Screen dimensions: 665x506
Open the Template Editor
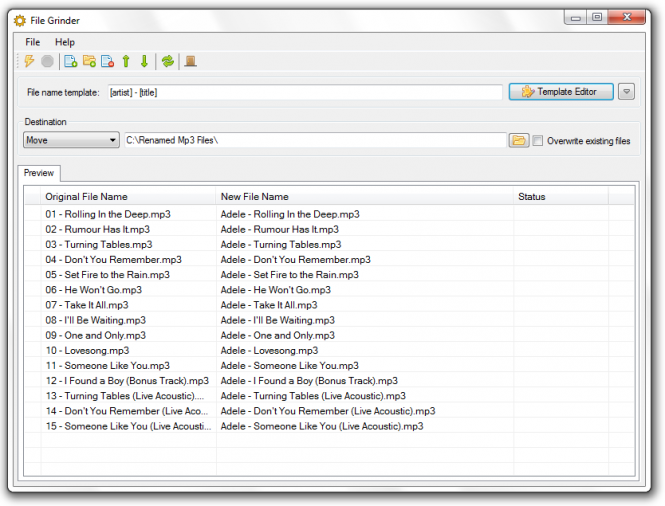point(559,92)
